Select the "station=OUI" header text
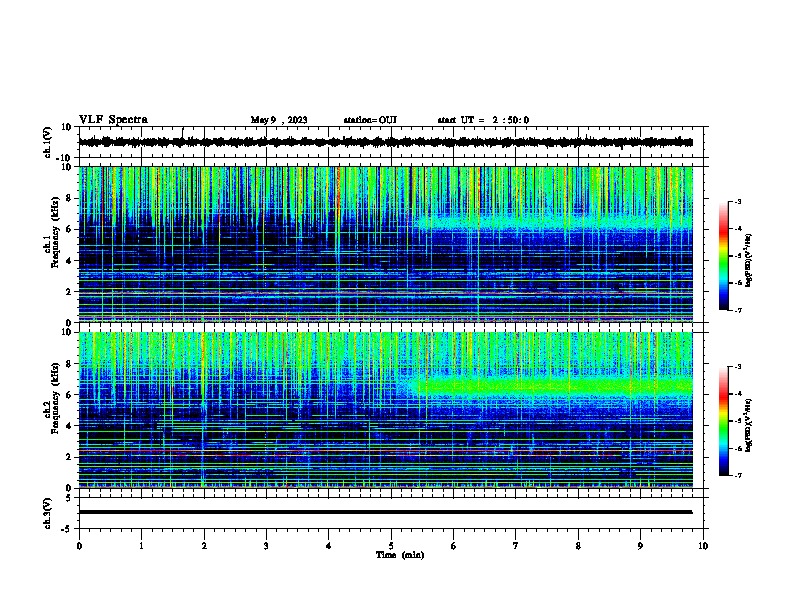The height and width of the screenshot is (612, 792). tap(370, 120)
